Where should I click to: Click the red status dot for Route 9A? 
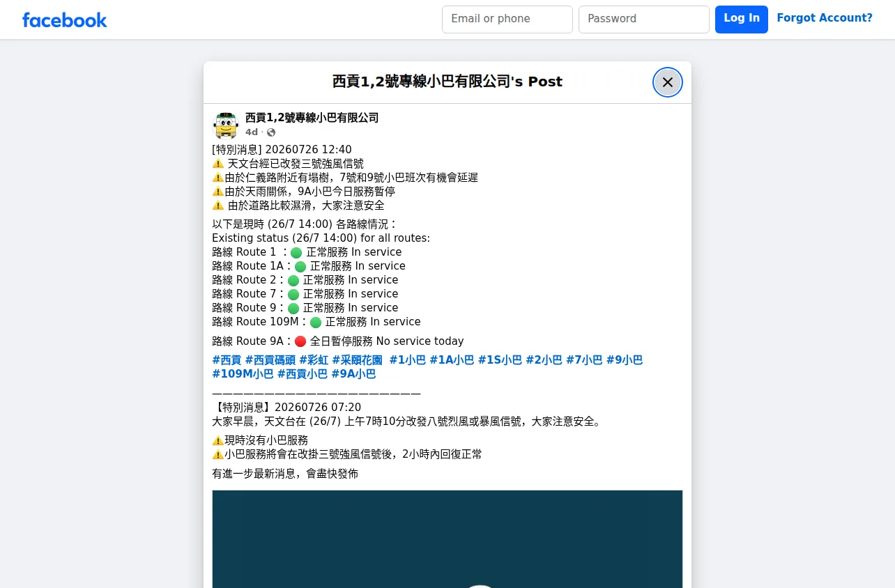(x=300, y=342)
